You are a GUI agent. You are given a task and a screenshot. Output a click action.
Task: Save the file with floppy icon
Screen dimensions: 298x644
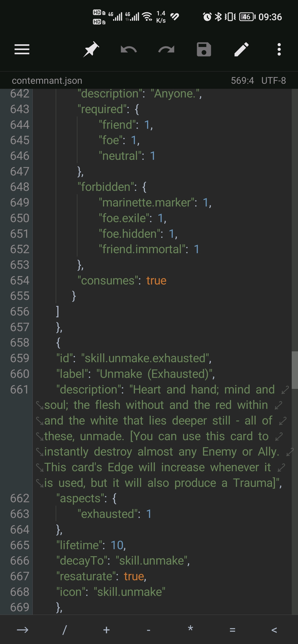coord(204,49)
